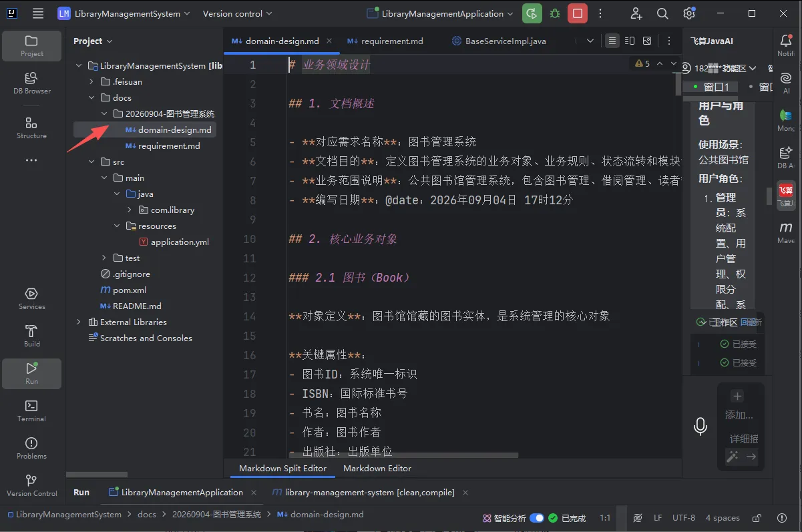Viewport: 802px width, 532px height.
Task: Expand the test folder
Action: 104,258
